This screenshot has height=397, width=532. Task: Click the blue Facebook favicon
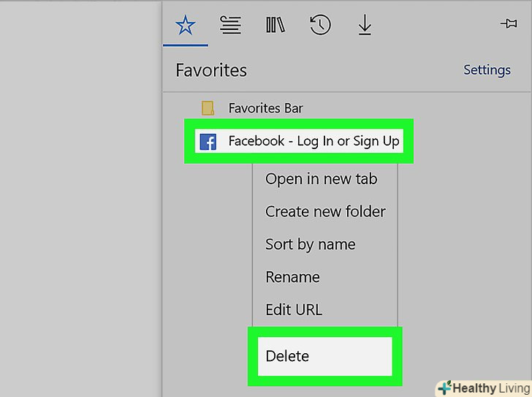point(208,142)
